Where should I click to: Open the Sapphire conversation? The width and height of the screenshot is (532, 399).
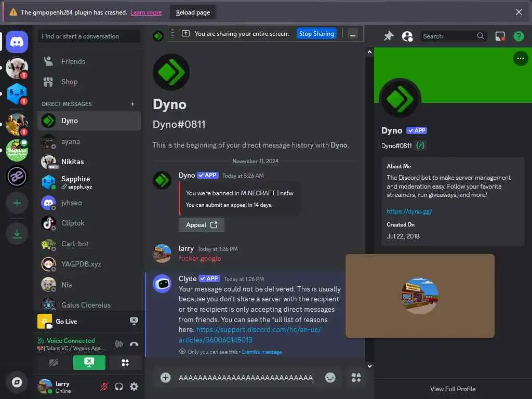coord(89,182)
